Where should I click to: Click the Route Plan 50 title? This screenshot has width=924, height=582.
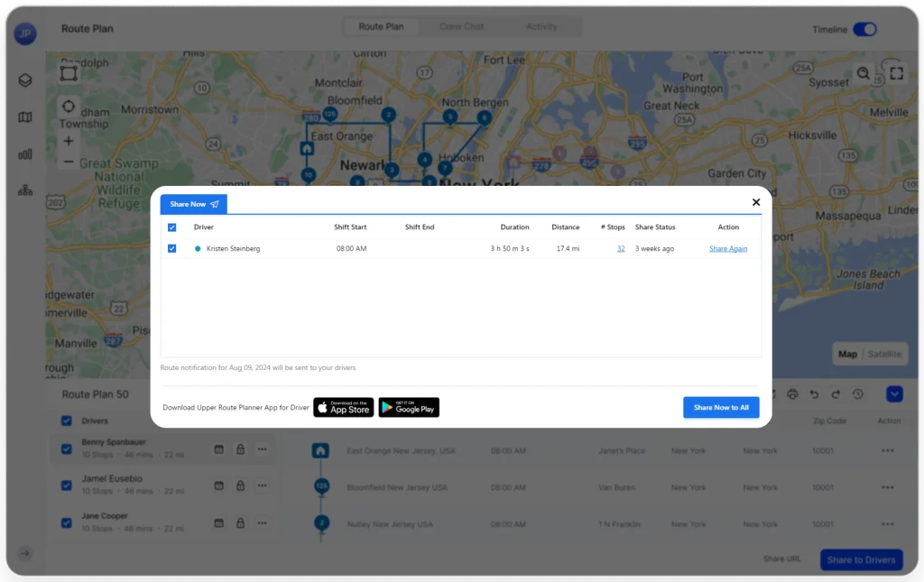click(95, 394)
